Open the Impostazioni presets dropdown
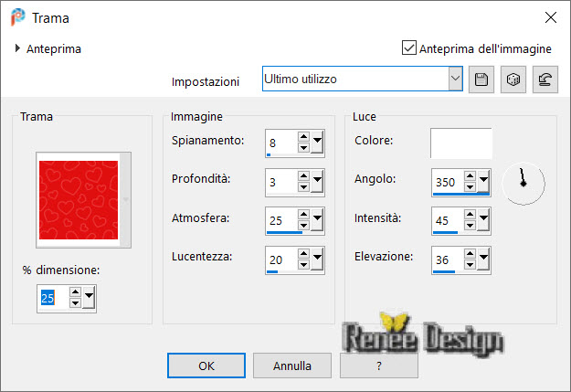The image size is (571, 392). (x=455, y=79)
